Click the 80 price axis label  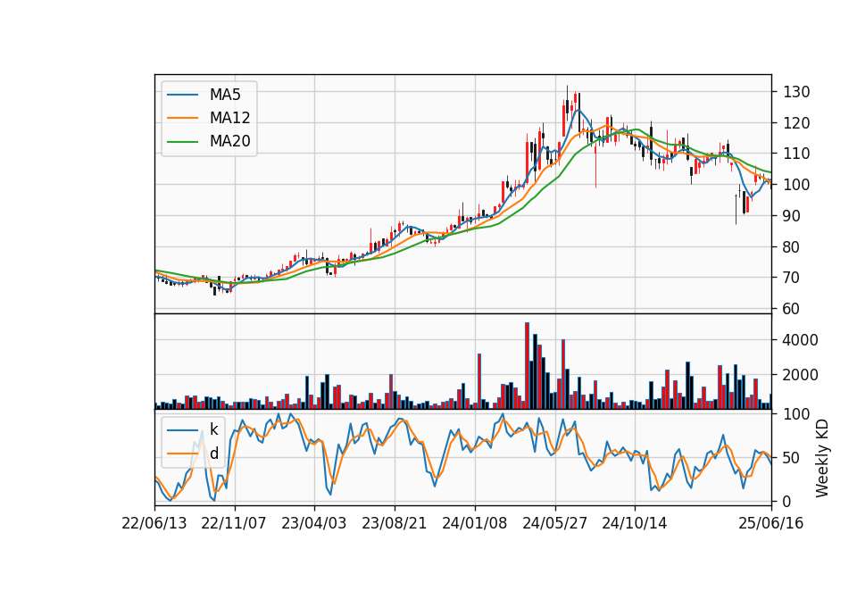coord(792,247)
